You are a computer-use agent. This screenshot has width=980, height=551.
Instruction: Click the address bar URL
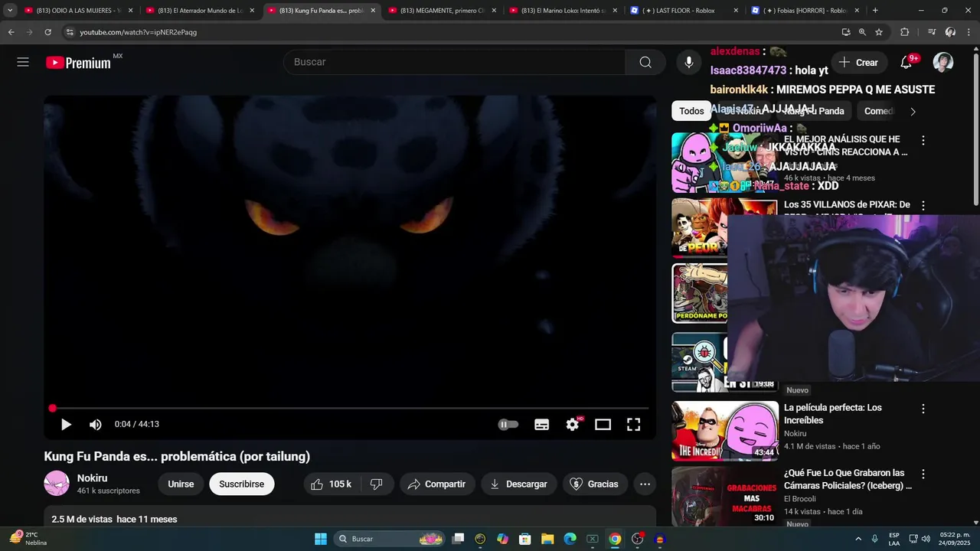(x=139, y=32)
